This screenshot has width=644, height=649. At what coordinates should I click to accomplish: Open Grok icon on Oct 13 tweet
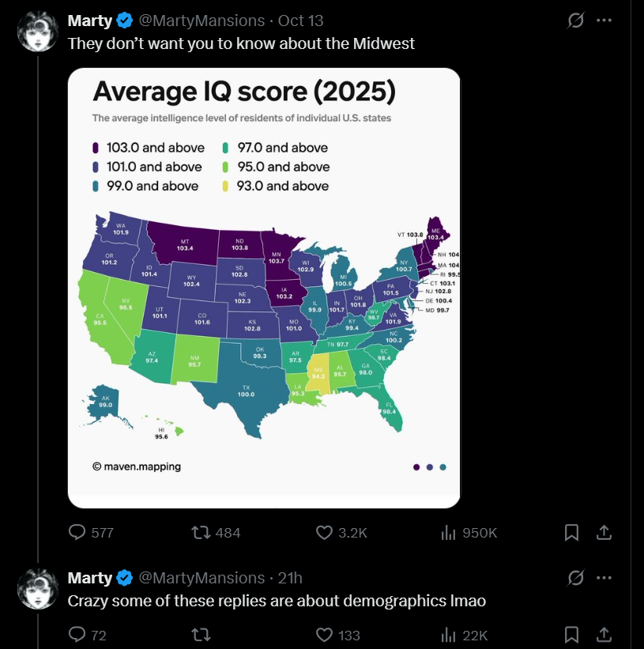[x=576, y=21]
